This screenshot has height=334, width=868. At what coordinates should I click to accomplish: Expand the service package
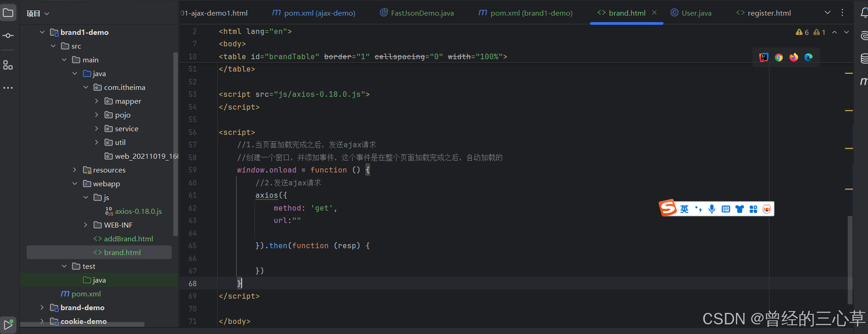coord(96,128)
